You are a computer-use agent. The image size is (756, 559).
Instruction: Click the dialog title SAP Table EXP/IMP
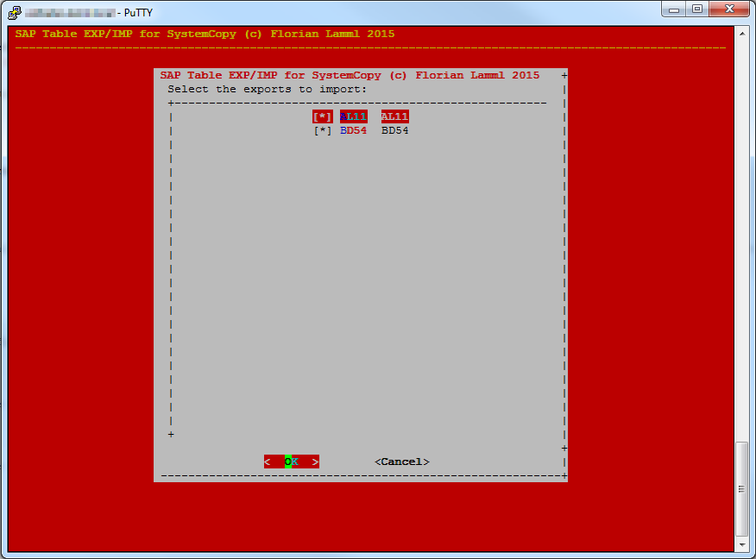point(350,75)
